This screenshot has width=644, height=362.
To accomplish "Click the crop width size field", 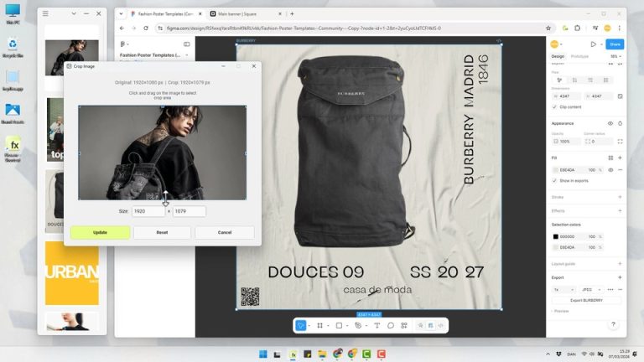I will 148,211.
